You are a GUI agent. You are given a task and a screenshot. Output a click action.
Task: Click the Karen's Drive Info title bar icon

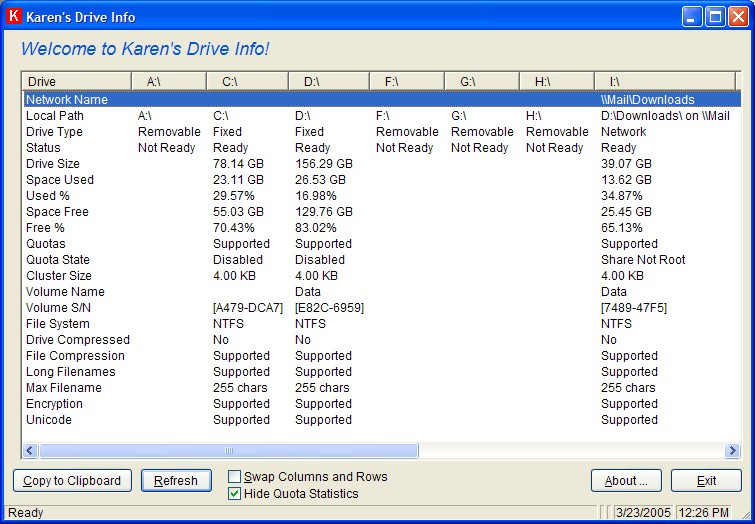click(14, 16)
